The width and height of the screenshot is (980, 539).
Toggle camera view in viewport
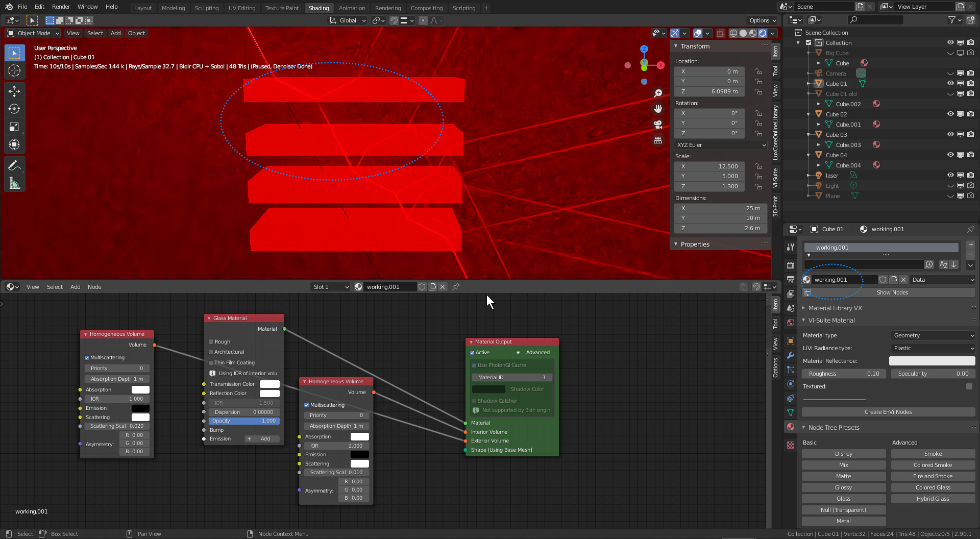click(x=658, y=125)
